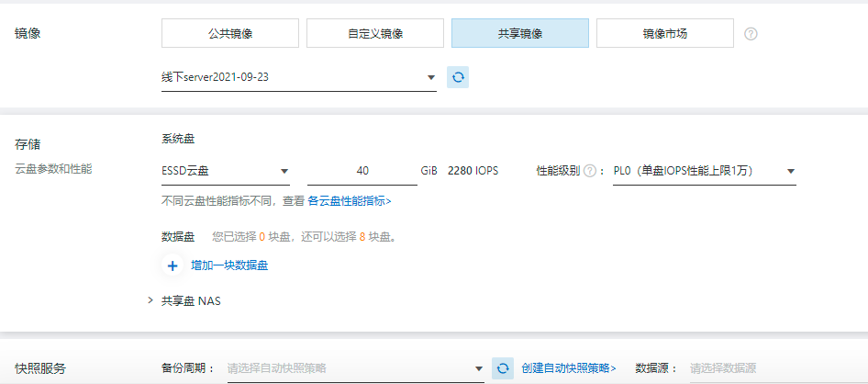
Task: Open the 创建自动快照策略 link
Action: [x=568, y=368]
